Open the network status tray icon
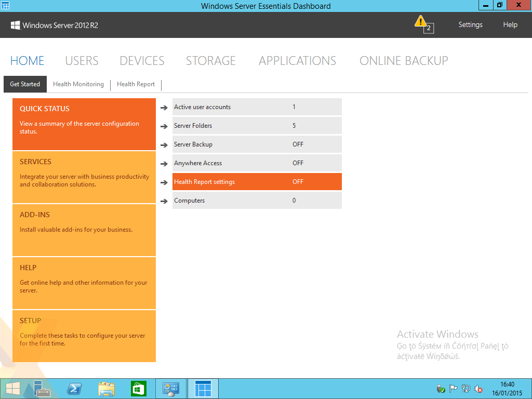532x399 pixels. coord(466,389)
